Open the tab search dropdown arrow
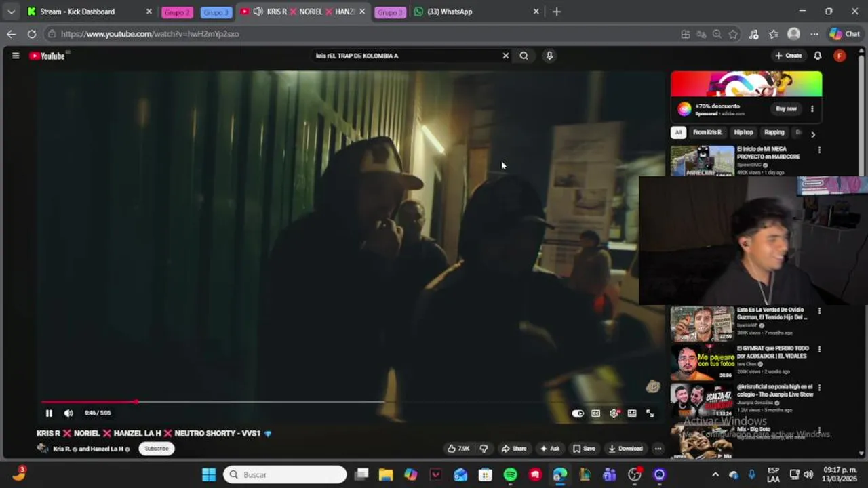The image size is (868, 488). point(11,12)
